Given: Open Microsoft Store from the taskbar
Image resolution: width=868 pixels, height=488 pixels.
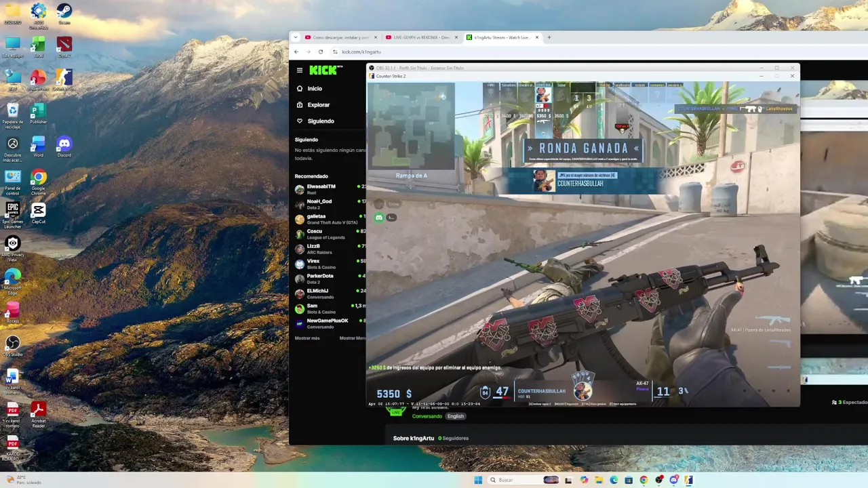Looking at the screenshot, I should pyautogui.click(x=629, y=480).
